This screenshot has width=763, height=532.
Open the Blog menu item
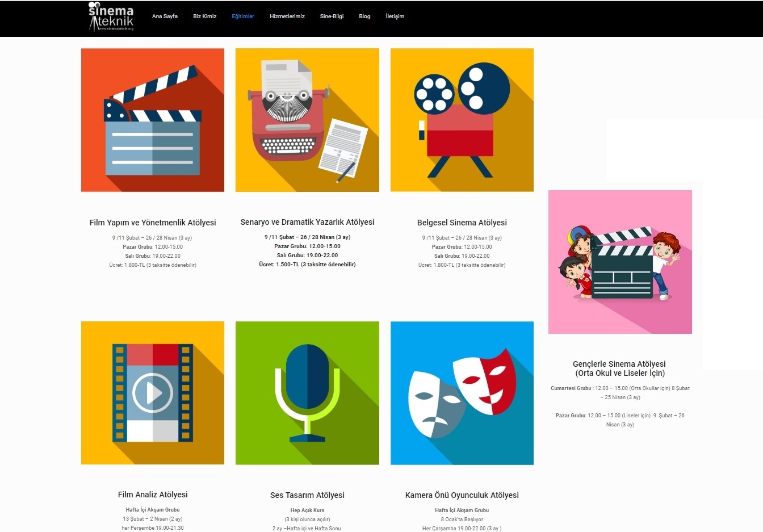tap(364, 16)
